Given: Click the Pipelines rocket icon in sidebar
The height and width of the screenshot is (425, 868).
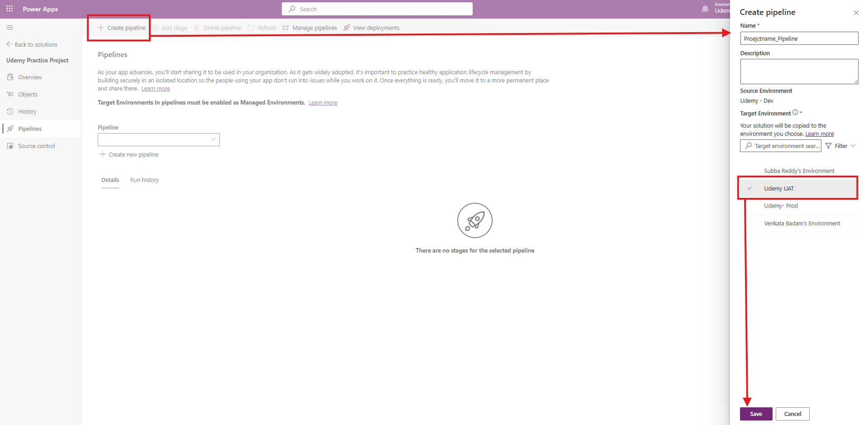Looking at the screenshot, I should (x=10, y=129).
